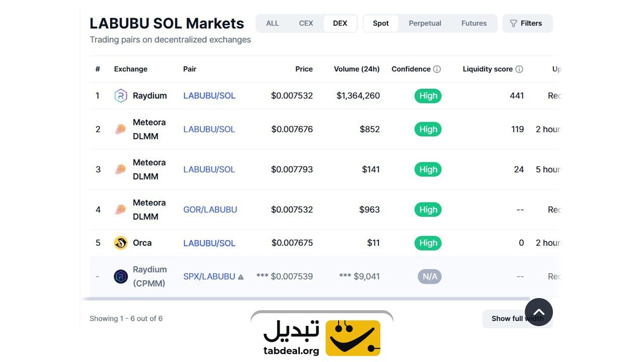Viewport: 644px width, 362px height.
Task: Sort by the Pair column header
Action: tap(190, 69)
